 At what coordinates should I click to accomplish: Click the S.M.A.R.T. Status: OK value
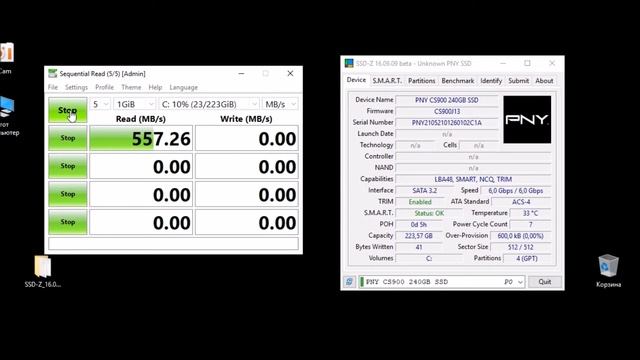point(429,213)
